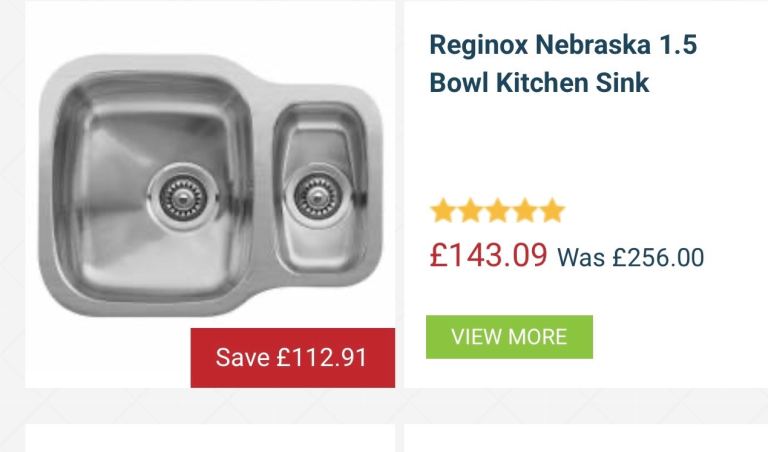The height and width of the screenshot is (452, 768).
Task: Select the fifth rating star
Action: (551, 211)
